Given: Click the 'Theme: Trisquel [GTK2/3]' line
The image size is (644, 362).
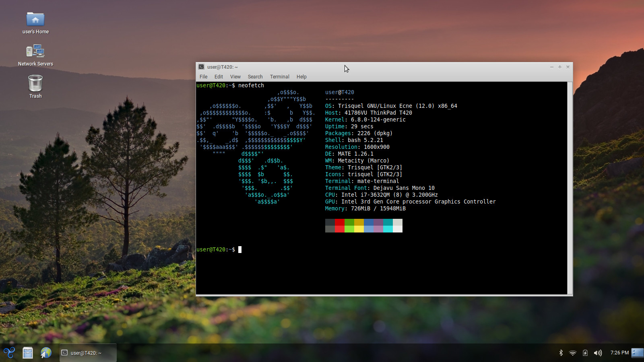Looking at the screenshot, I should [364, 167].
